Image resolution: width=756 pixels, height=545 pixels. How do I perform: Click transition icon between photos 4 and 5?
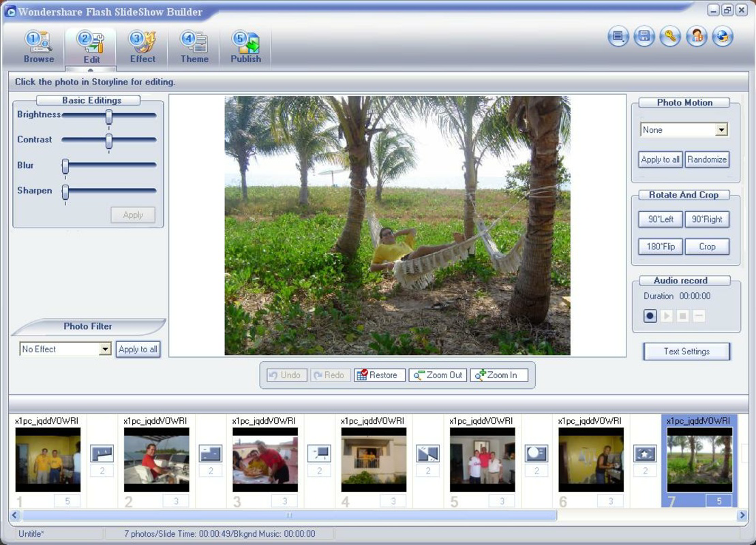pyautogui.click(x=427, y=454)
